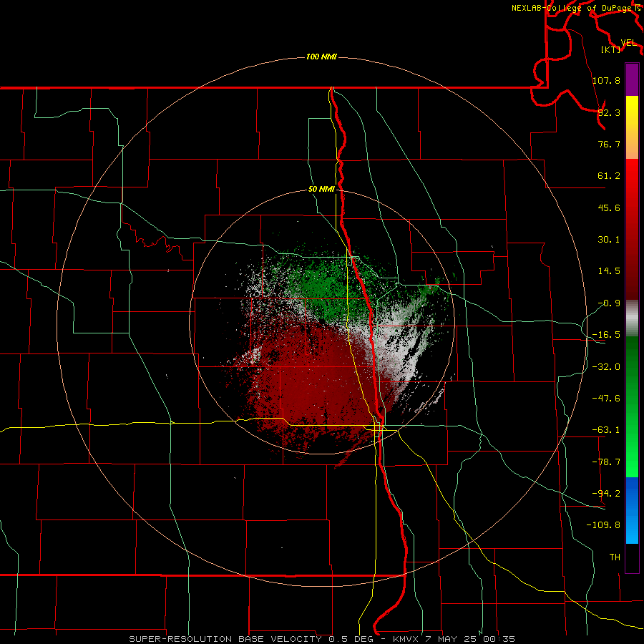644x644 pixels.
Task: Click the -0.9 velocity scale label
Action: (609, 303)
